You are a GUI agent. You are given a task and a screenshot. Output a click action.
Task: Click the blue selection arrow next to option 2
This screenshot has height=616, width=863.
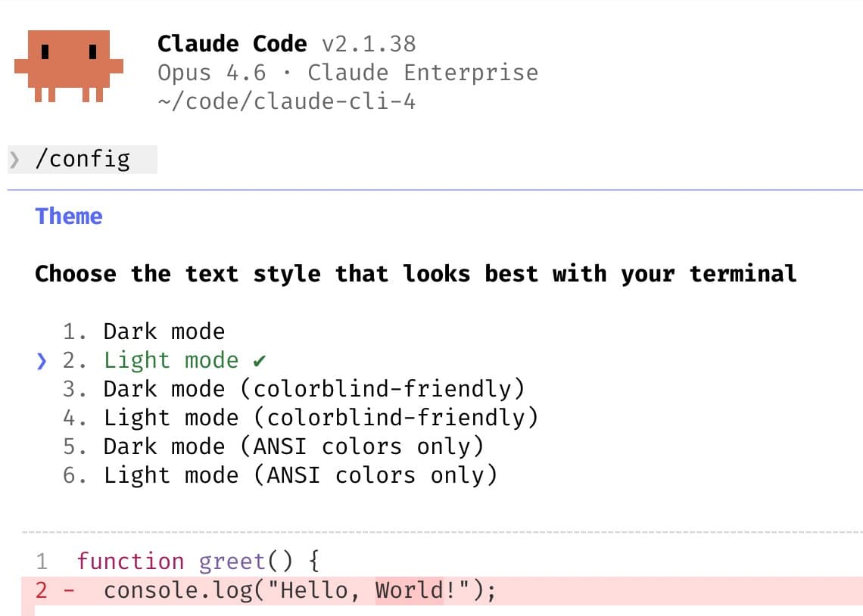coord(42,361)
